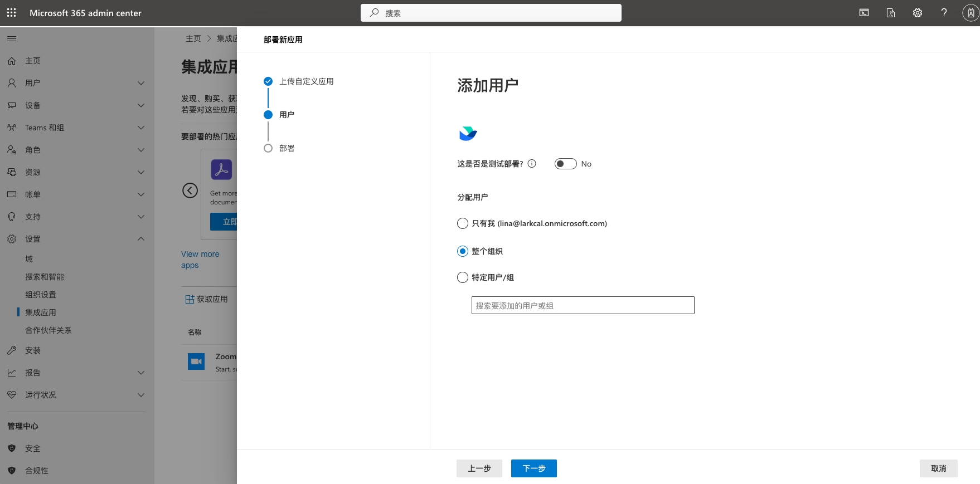
Task: Go to 部署 wizard step
Action: click(x=287, y=148)
